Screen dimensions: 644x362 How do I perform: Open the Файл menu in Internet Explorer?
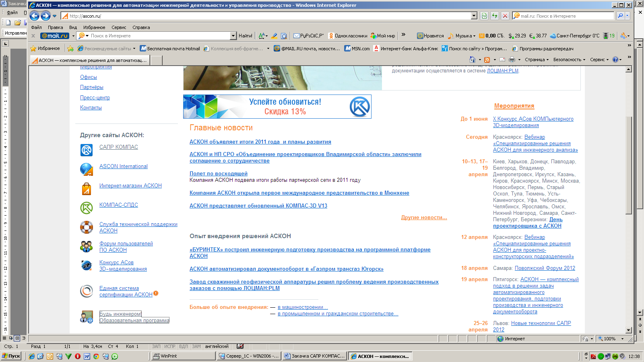(x=37, y=27)
